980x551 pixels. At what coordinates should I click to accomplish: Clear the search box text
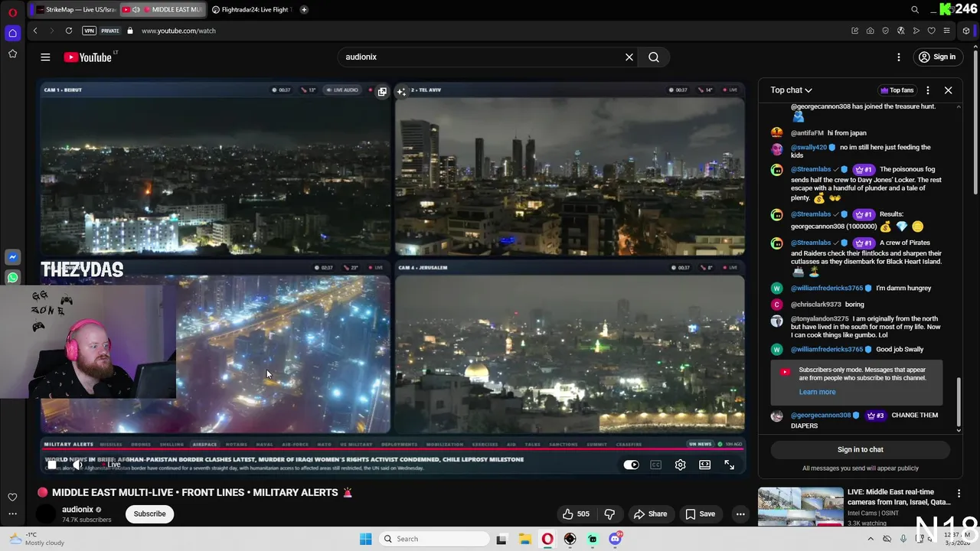pos(629,57)
